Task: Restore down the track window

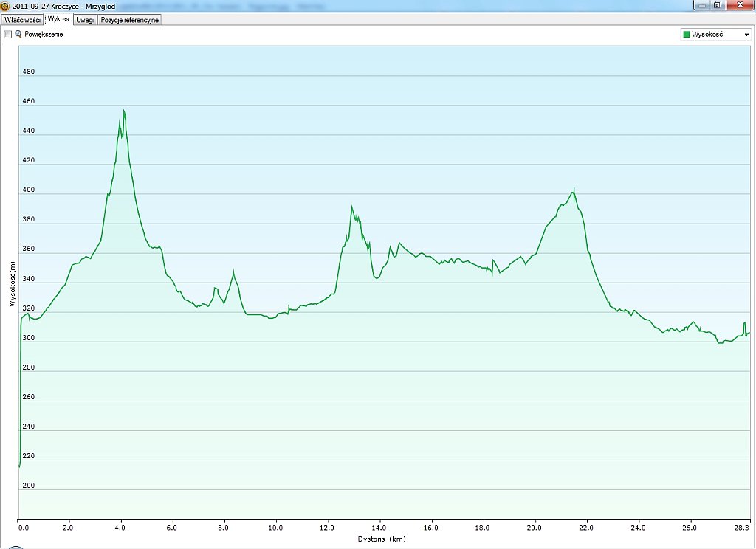Action: pyautogui.click(x=717, y=5)
